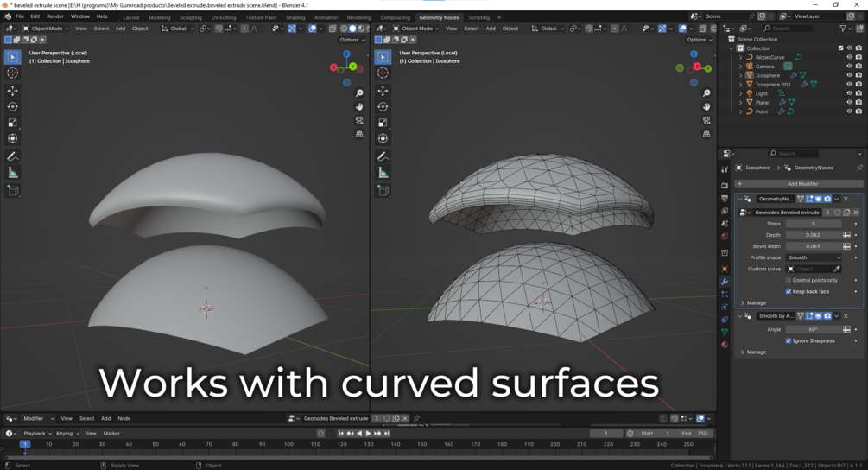
Task: Expand the Icosphere row in outliner
Action: click(741, 75)
